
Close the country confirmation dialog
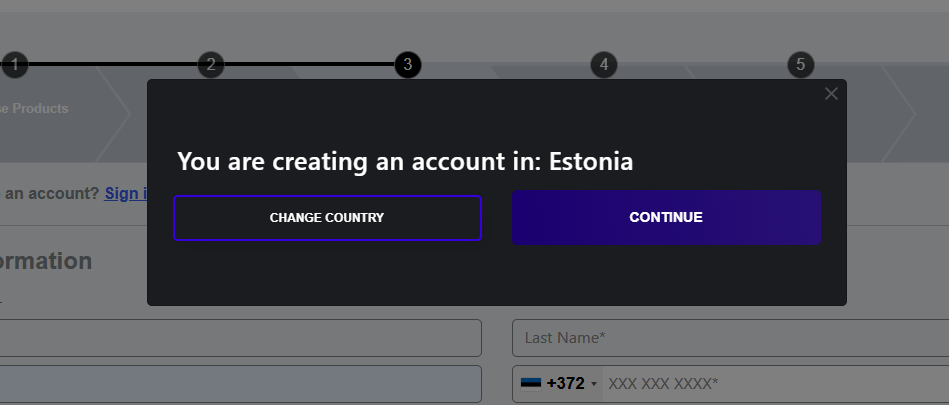click(x=831, y=94)
